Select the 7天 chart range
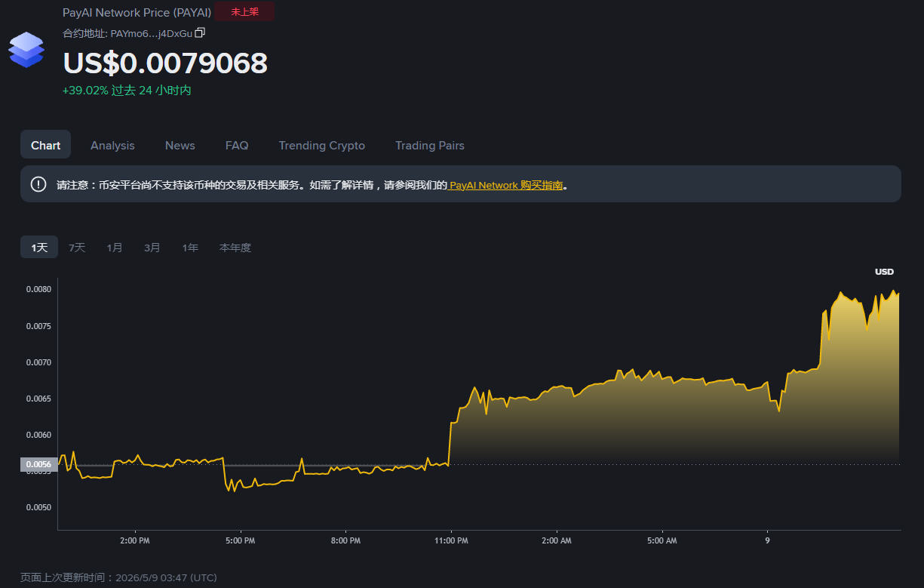The image size is (924, 588). 77,247
